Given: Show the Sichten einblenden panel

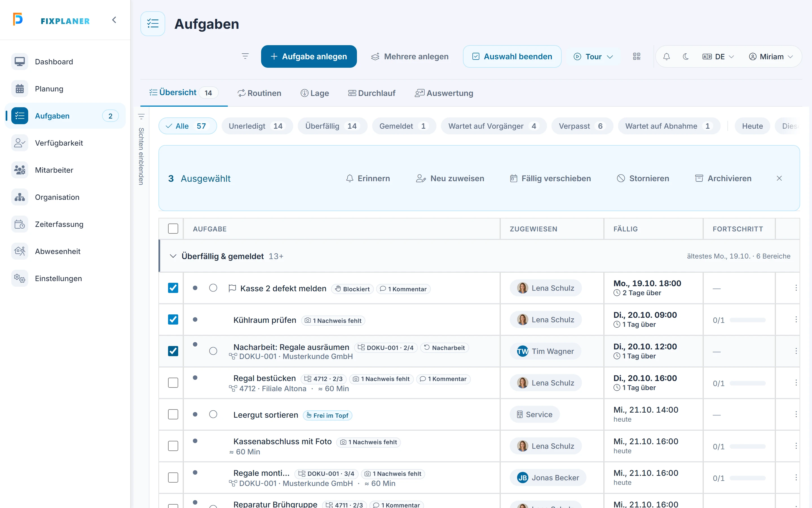Looking at the screenshot, I should pos(141,150).
